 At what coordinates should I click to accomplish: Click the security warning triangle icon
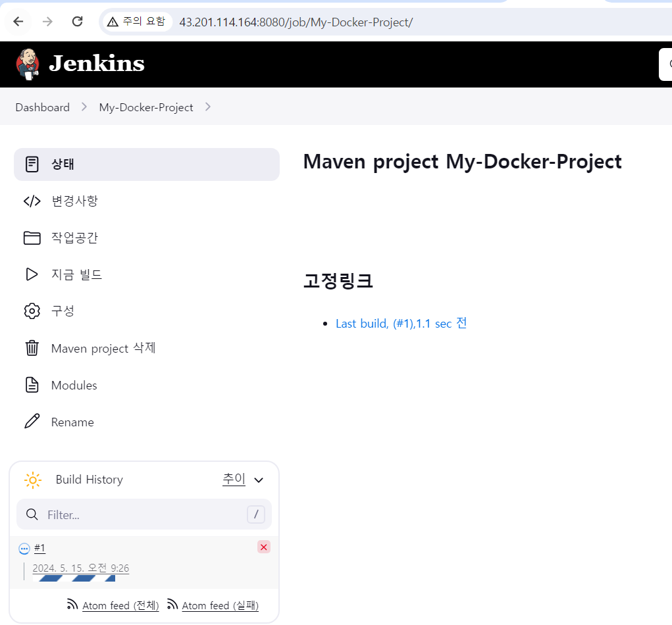pos(113,22)
